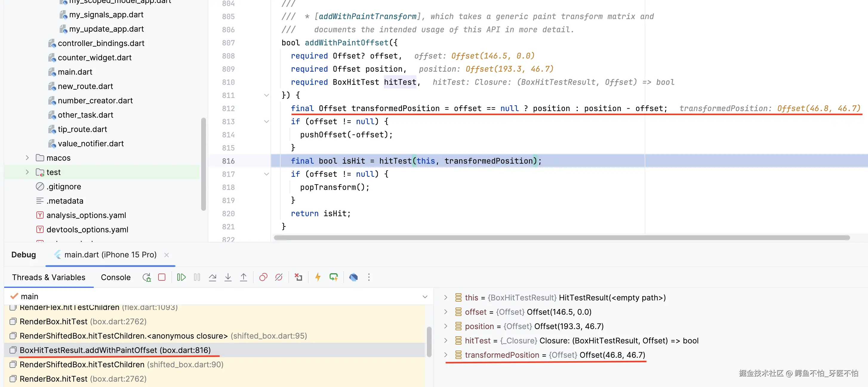The height and width of the screenshot is (387, 868).
Task: Open View Breakpoints dialog
Action: pos(263,277)
